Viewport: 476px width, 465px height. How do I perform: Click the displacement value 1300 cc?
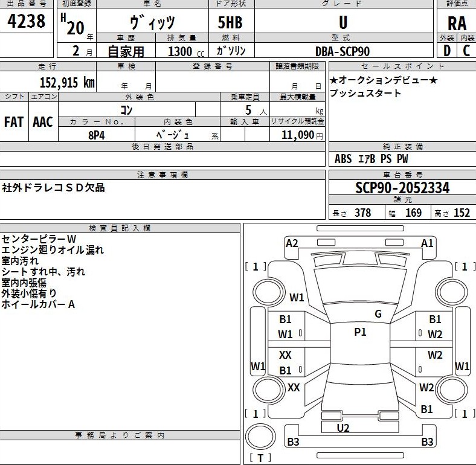pyautogui.click(x=186, y=51)
